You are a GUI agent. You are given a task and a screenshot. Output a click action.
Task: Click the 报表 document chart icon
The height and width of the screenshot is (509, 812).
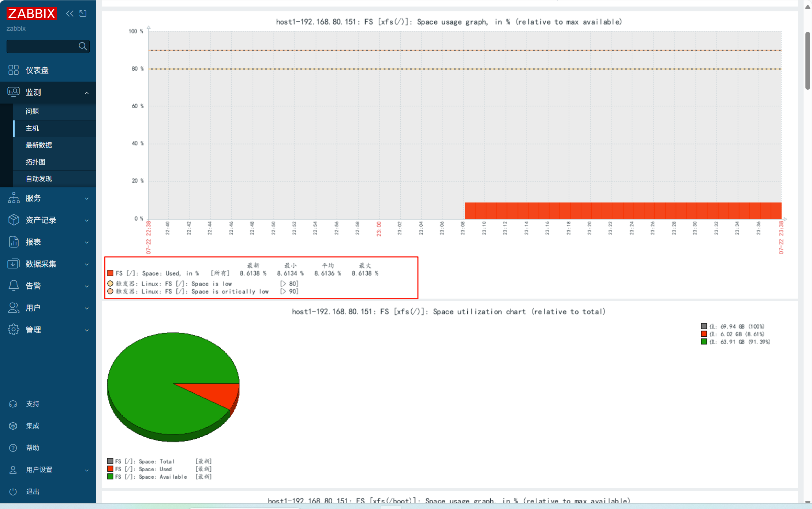click(x=14, y=242)
